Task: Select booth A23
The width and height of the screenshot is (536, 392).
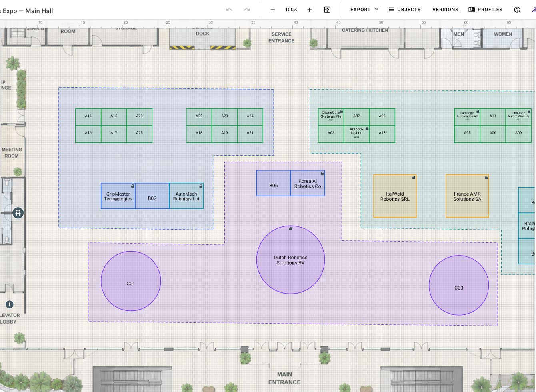Action: click(x=225, y=117)
